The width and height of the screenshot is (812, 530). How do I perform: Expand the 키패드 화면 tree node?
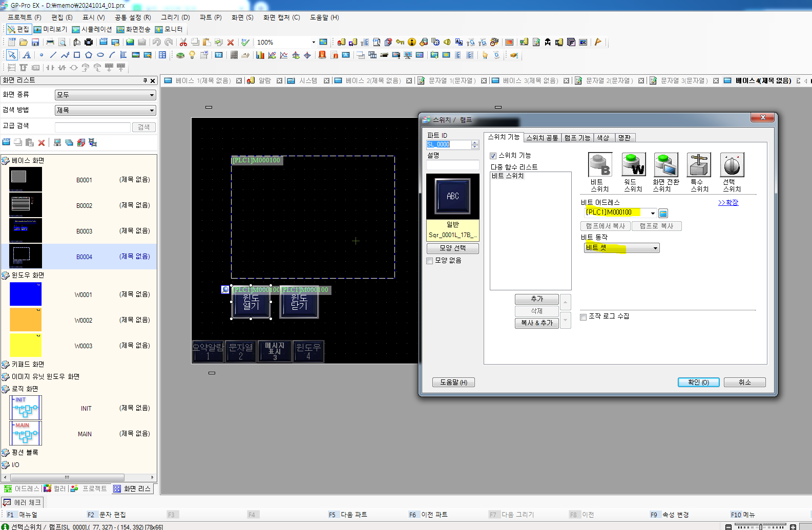[x=6, y=365]
